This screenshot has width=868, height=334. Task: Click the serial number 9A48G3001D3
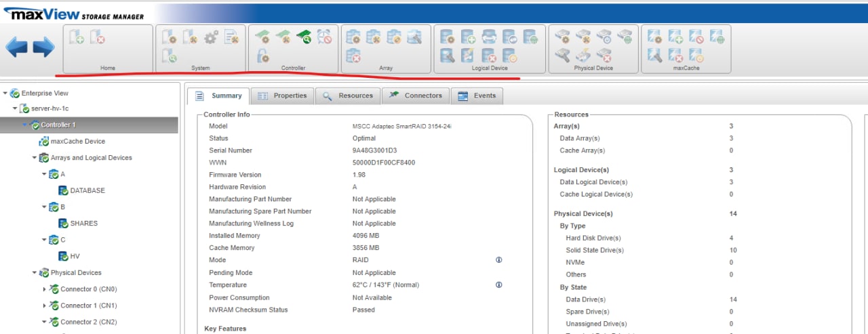point(374,150)
